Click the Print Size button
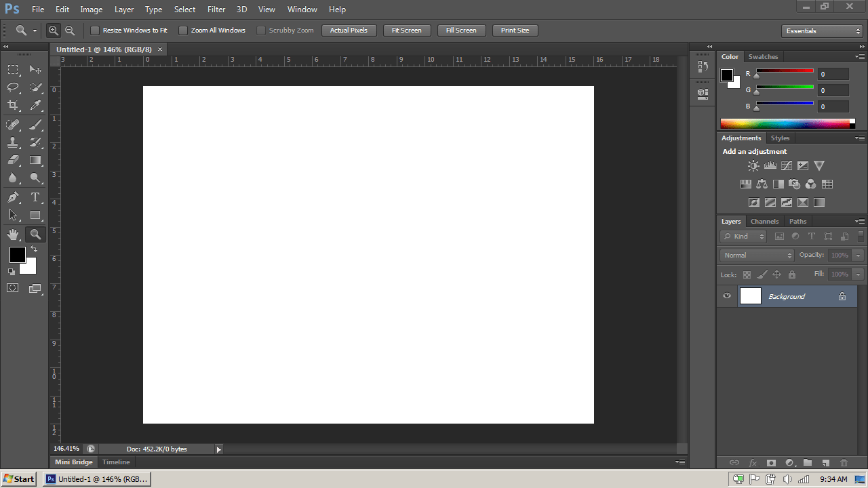The width and height of the screenshot is (868, 488). (x=515, y=30)
